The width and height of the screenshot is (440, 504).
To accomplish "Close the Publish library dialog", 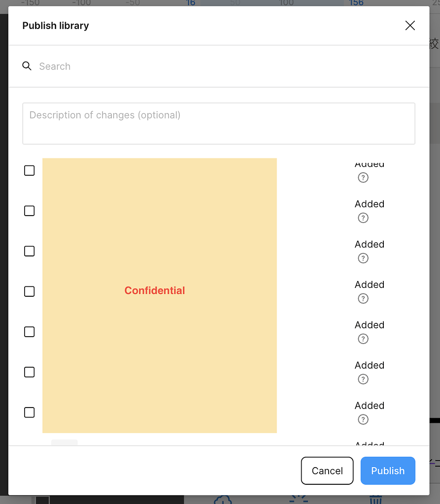I will tap(410, 26).
